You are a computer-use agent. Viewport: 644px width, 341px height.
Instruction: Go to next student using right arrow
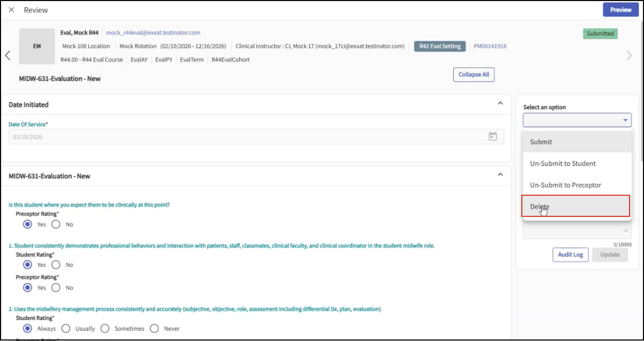click(629, 55)
